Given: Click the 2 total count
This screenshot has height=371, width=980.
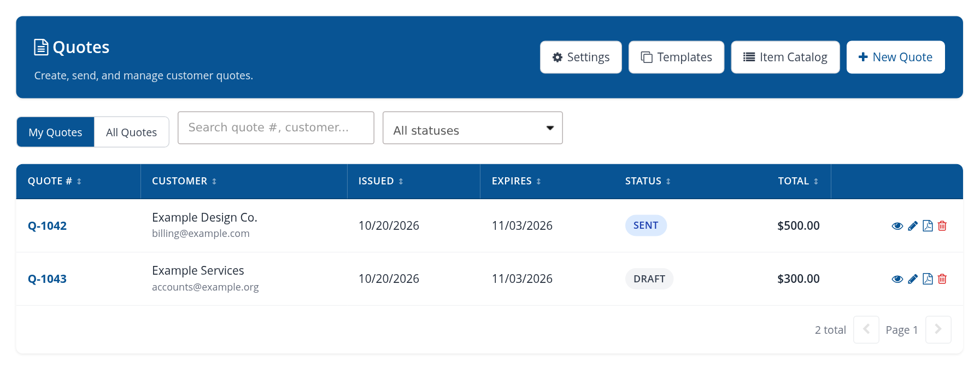Looking at the screenshot, I should coord(830,330).
